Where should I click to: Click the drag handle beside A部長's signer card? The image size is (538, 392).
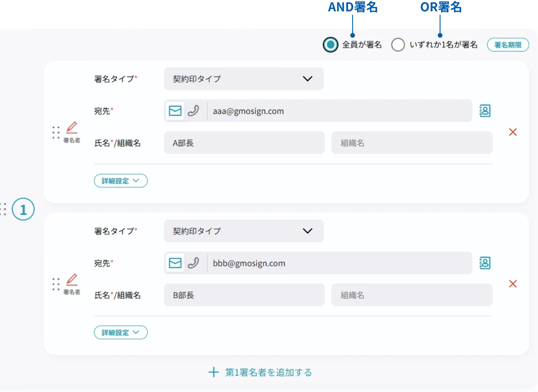tap(56, 132)
